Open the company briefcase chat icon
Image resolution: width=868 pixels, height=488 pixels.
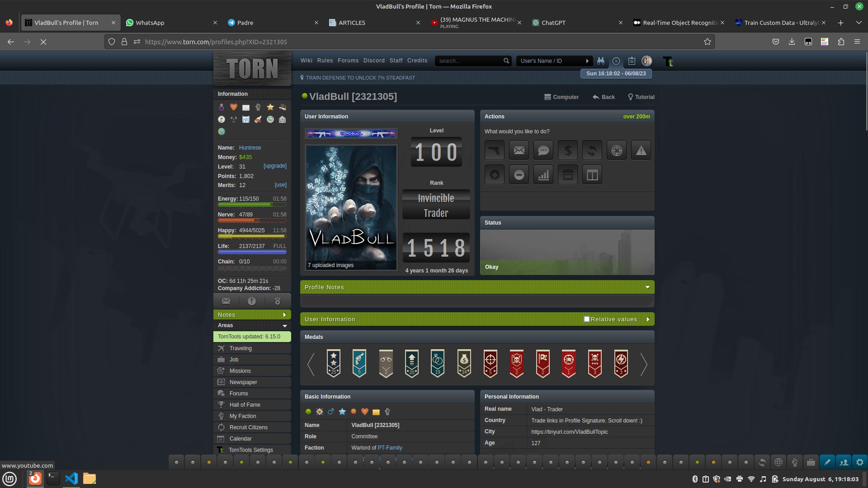(x=811, y=462)
